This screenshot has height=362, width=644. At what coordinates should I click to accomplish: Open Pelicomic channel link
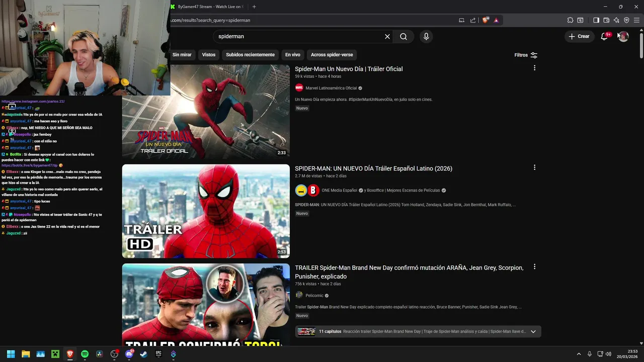(x=314, y=296)
